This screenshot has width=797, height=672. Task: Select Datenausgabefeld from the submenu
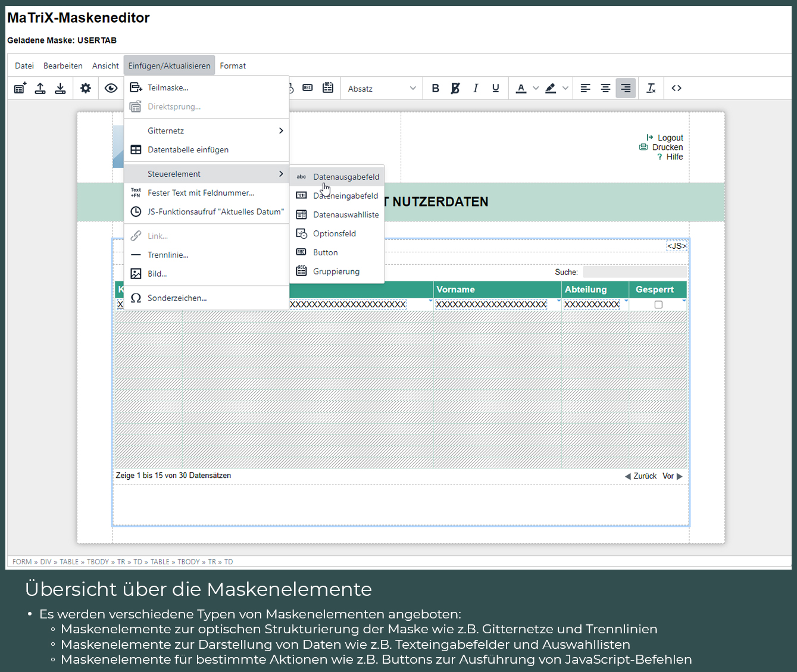346,177
